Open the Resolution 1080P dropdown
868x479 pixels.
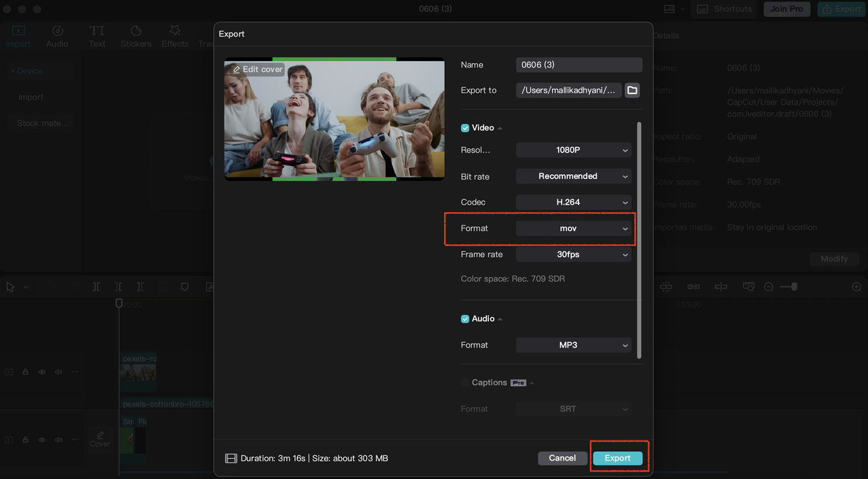click(x=574, y=150)
